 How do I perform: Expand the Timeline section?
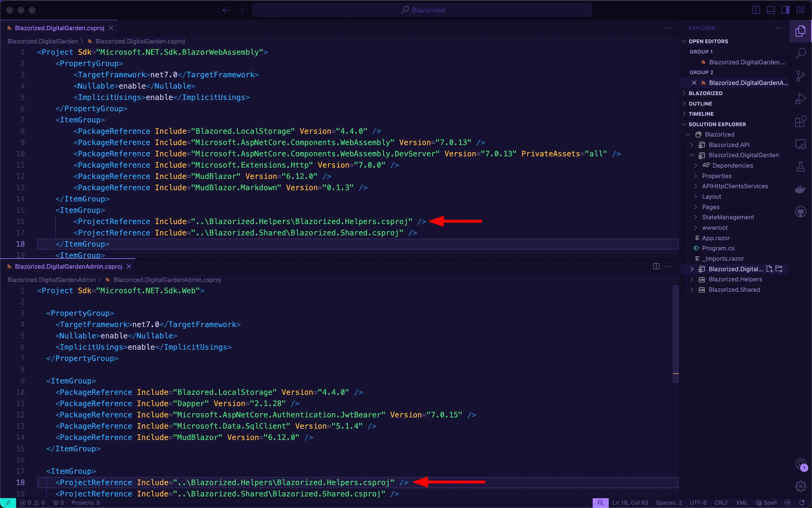pyautogui.click(x=735, y=114)
